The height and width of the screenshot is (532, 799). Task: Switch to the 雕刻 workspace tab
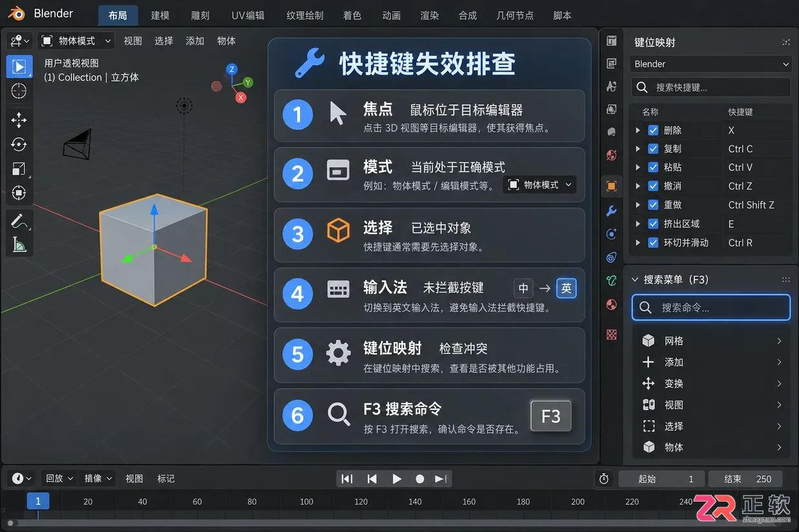click(200, 15)
